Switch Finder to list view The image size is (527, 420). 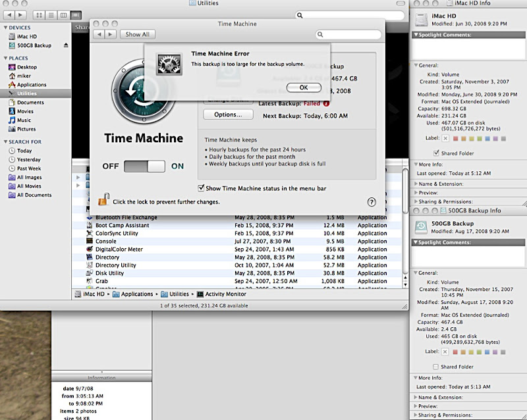click(x=51, y=15)
